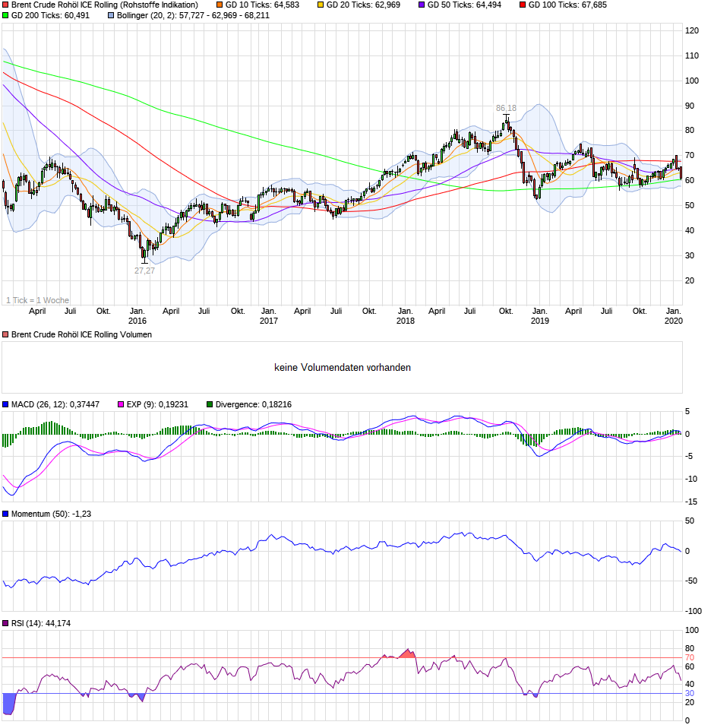
Task: Click the 27,27 low price marker
Action: (144, 271)
